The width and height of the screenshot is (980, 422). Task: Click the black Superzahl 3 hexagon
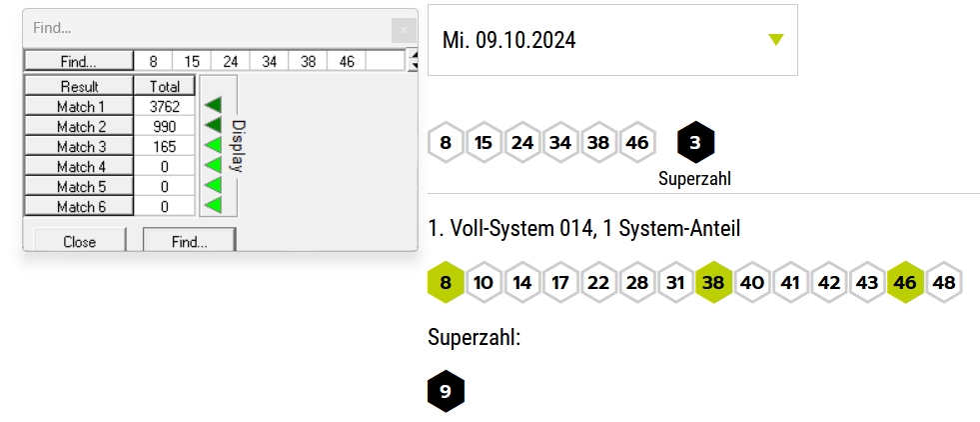[x=695, y=143]
